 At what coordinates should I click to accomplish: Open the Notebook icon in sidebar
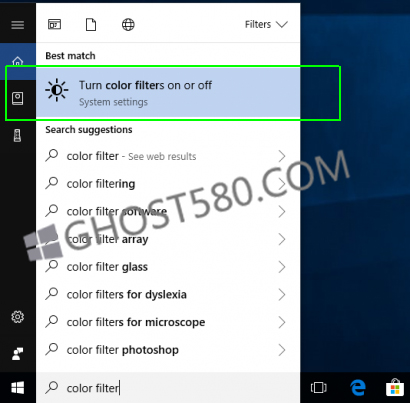coord(18,98)
